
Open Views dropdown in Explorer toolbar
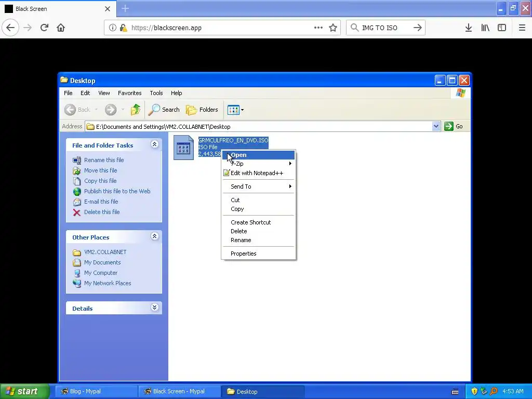click(x=235, y=110)
